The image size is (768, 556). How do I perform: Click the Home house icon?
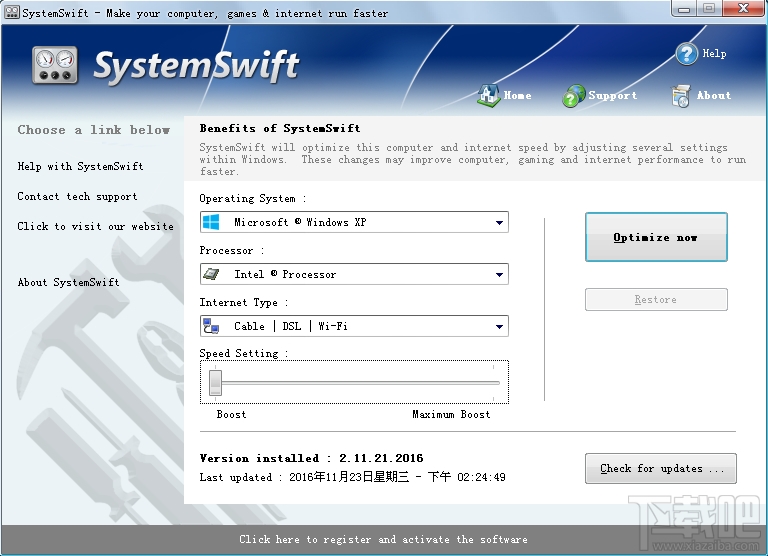[x=488, y=96]
